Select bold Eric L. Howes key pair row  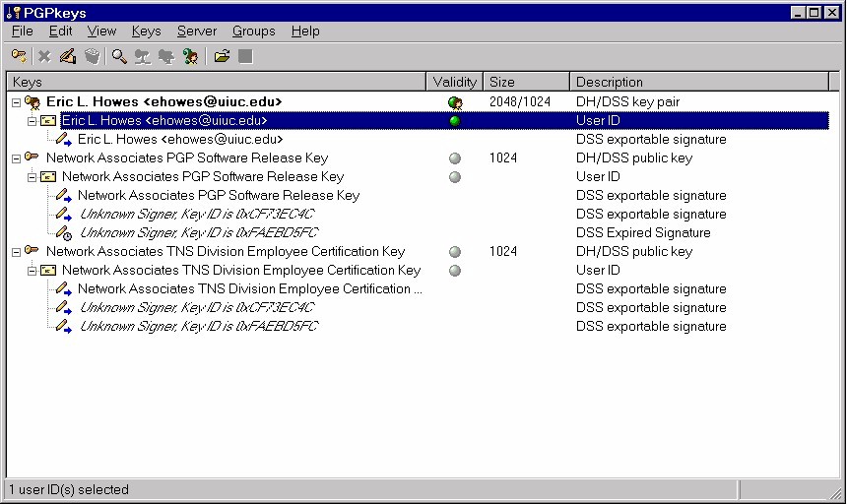tap(163, 102)
